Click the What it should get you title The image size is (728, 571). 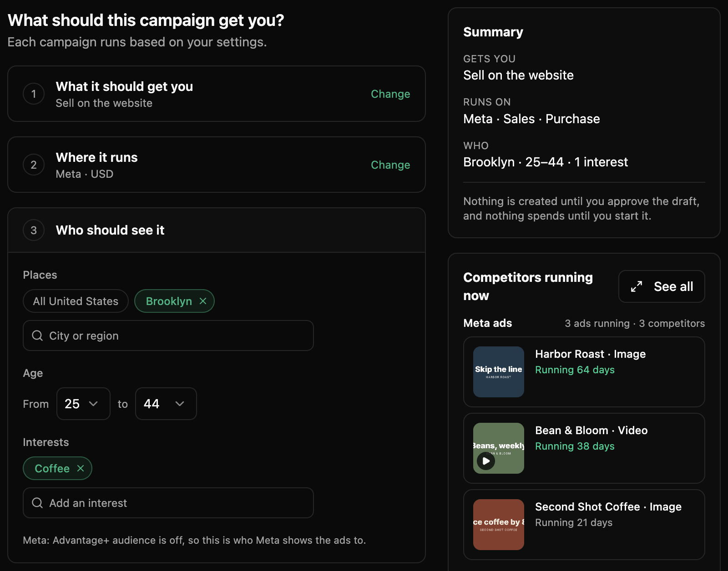pyautogui.click(x=124, y=86)
